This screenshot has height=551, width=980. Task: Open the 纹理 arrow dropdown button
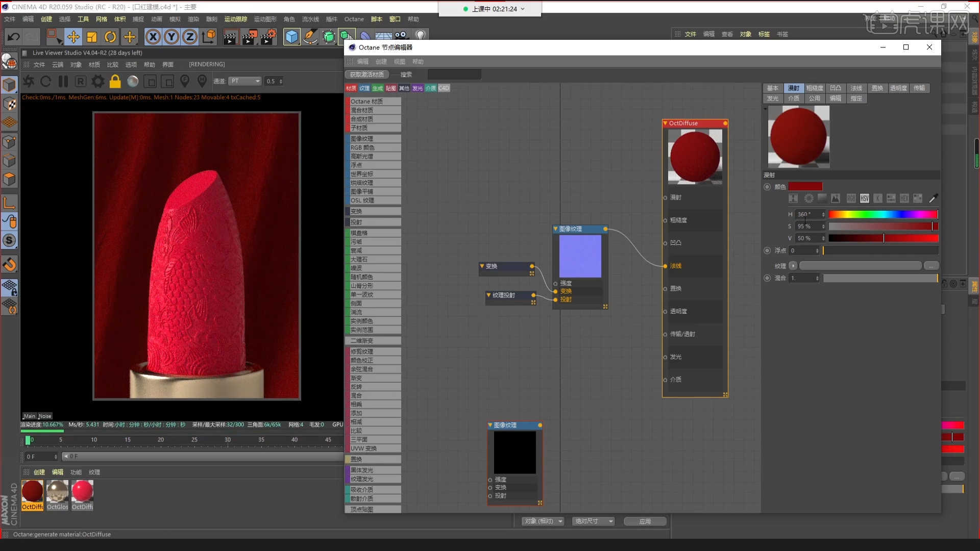[x=793, y=266]
